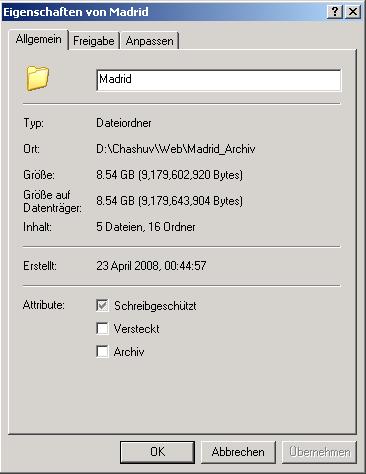This screenshot has width=366, height=474.
Task: Click the yellow Madrid folder icon
Action: (38, 78)
